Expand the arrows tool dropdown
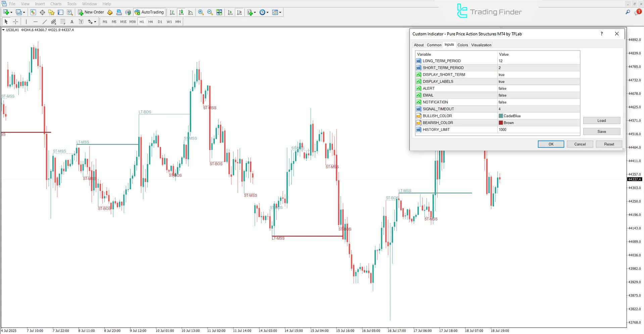 [95, 21]
